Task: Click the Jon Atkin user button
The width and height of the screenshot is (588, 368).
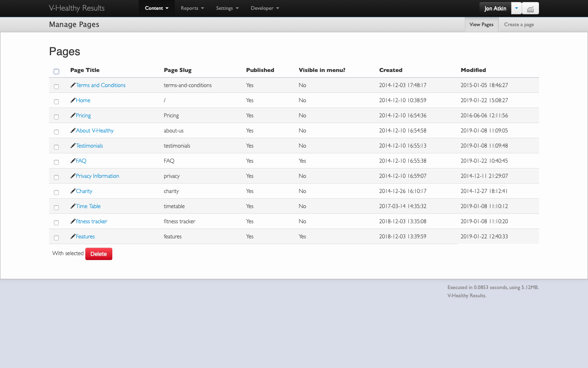Action: [495, 8]
